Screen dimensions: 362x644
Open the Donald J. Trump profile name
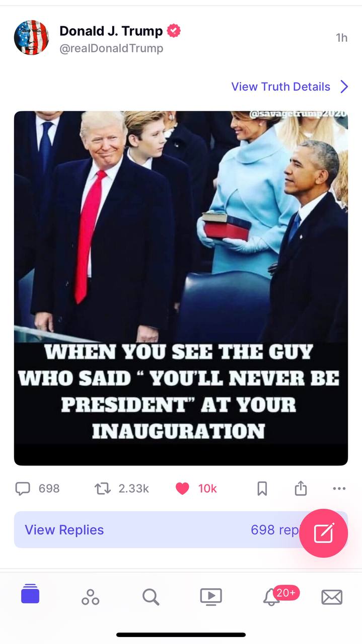coord(111,31)
